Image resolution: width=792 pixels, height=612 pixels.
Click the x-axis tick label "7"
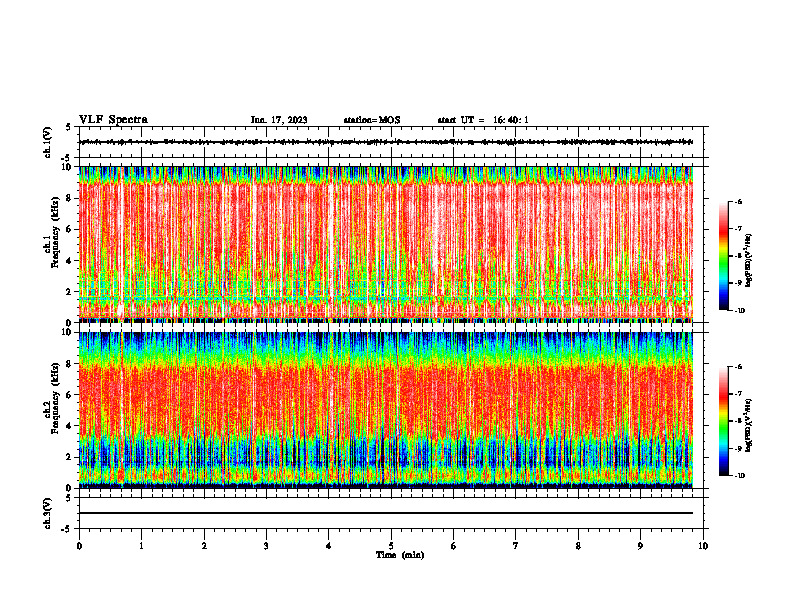516,546
